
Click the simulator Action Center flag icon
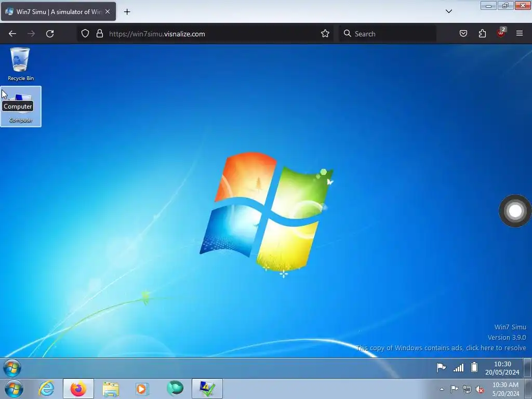tap(441, 367)
